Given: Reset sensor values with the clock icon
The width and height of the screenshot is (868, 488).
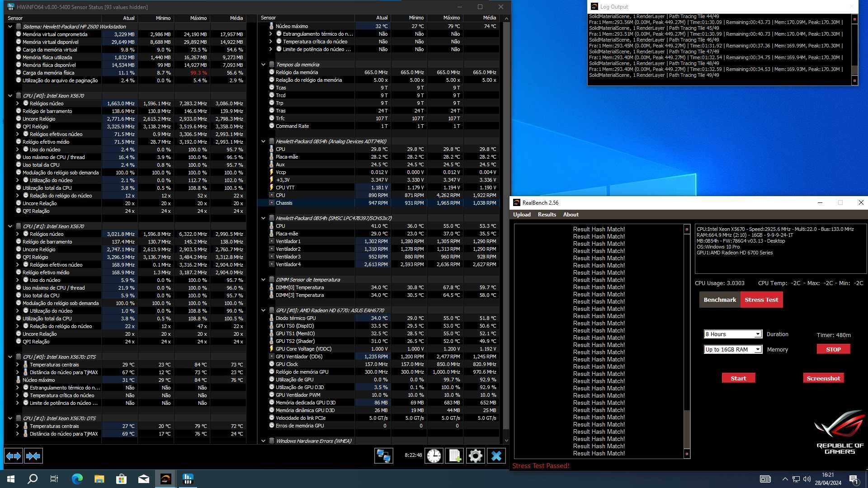Looking at the screenshot, I should pos(434,456).
